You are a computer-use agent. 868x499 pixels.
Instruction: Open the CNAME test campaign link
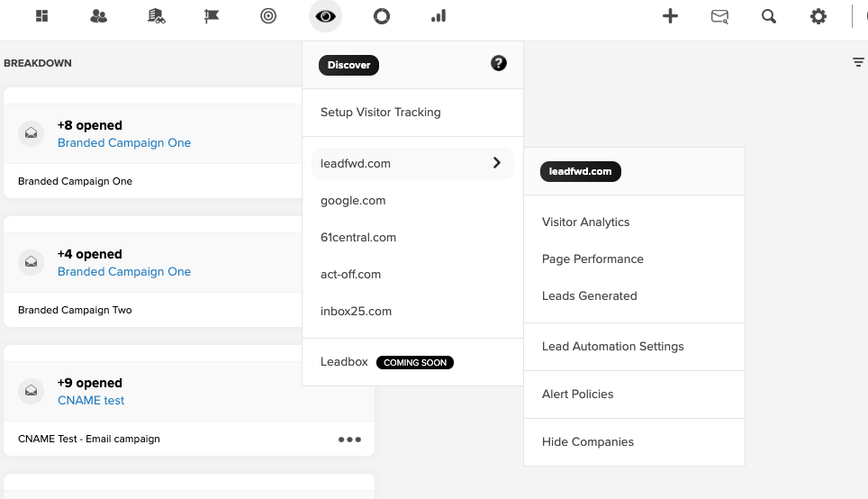tap(91, 401)
